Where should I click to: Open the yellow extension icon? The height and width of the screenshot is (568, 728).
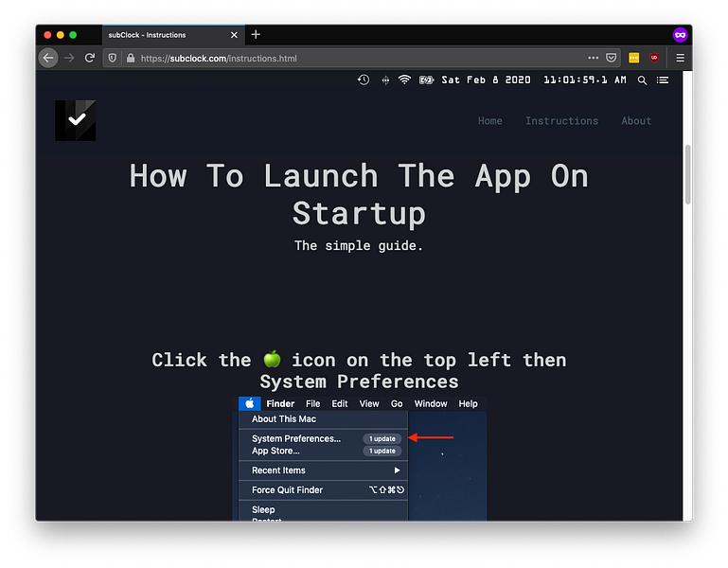pos(633,58)
